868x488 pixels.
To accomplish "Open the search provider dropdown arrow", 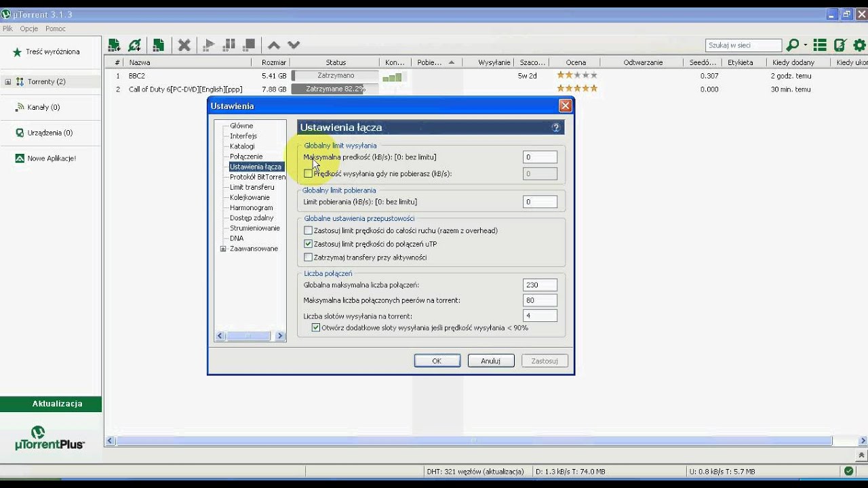I will (x=806, y=45).
